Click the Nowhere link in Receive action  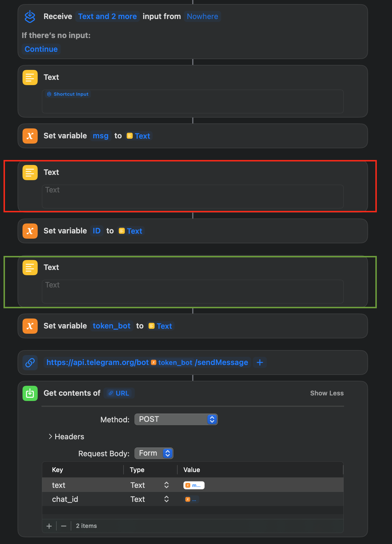pyautogui.click(x=202, y=16)
